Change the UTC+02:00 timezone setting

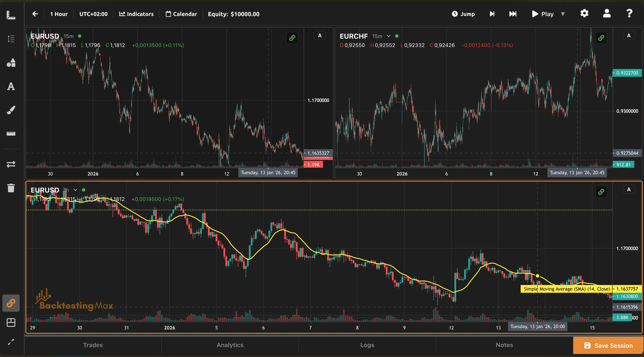pyautogui.click(x=93, y=14)
